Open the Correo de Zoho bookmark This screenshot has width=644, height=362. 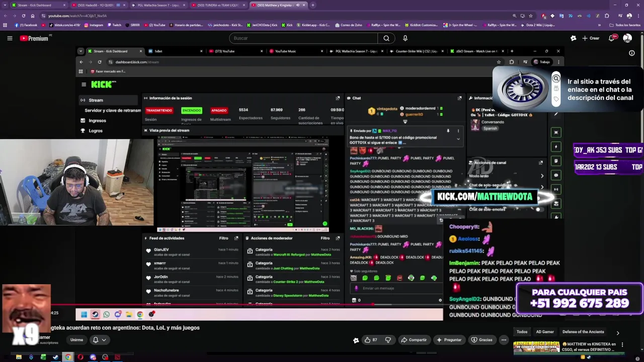point(348,25)
